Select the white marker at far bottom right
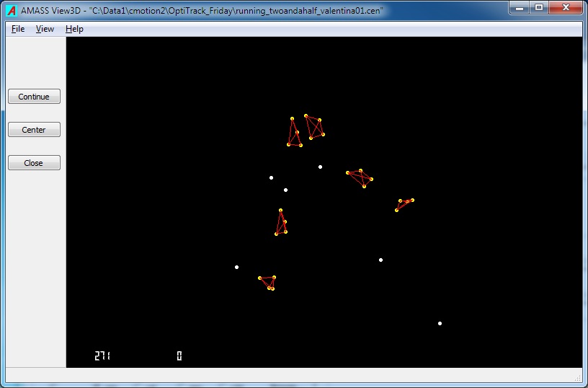The height and width of the screenshot is (388, 588). coord(440,324)
